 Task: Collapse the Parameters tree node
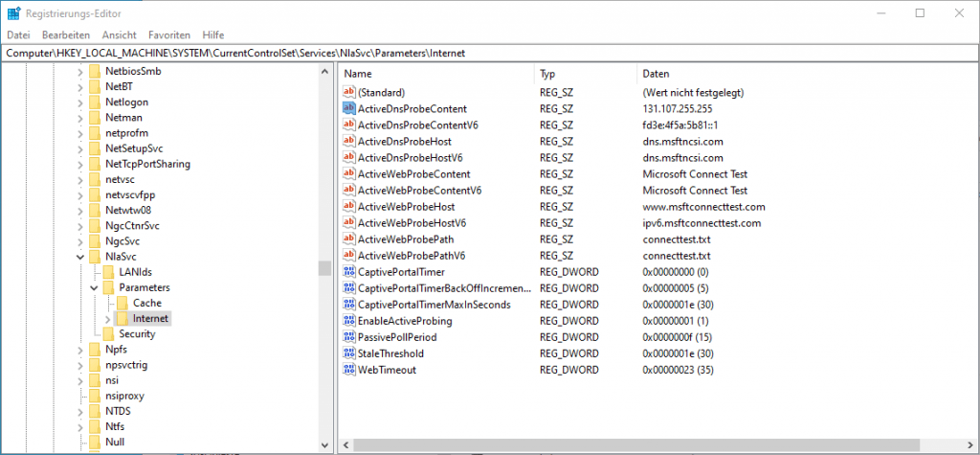tap(94, 287)
